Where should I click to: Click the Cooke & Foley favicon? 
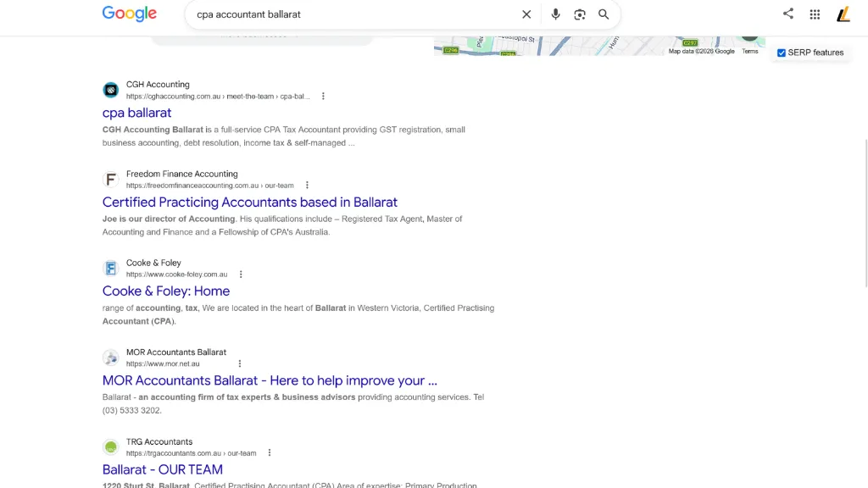click(111, 269)
